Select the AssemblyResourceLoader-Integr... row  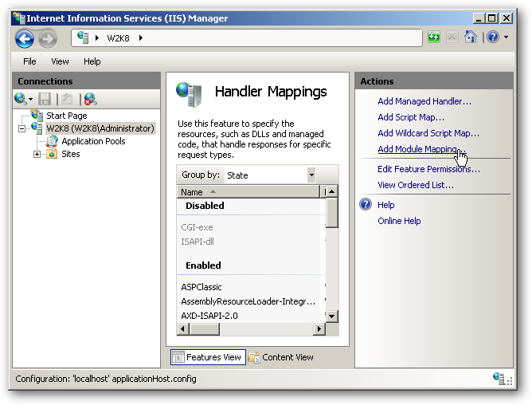click(x=251, y=301)
